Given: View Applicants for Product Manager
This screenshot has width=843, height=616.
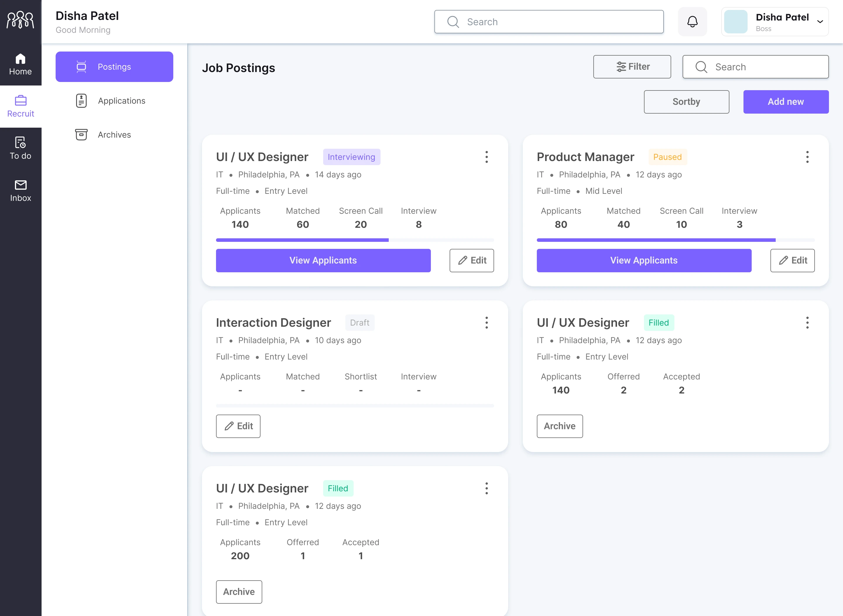Looking at the screenshot, I should click(644, 260).
